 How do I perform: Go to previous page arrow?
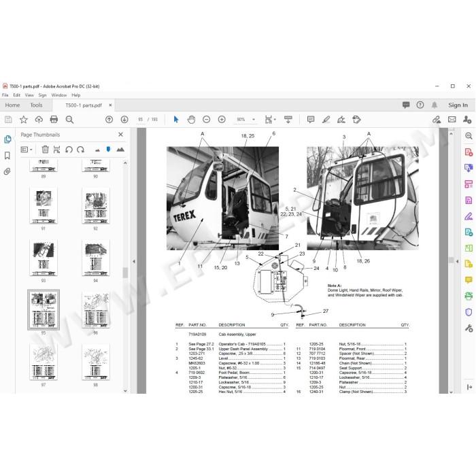(109, 120)
